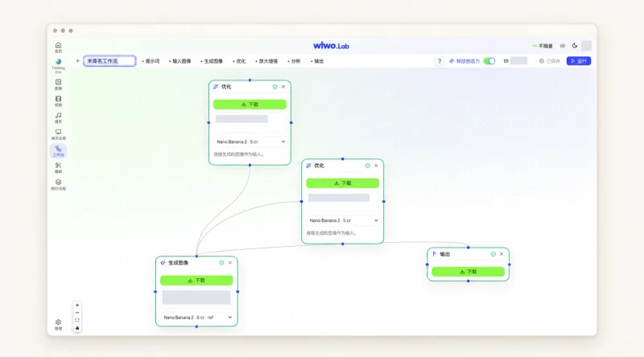
Task: Click status check icon on output node
Action: pyautogui.click(x=493, y=254)
